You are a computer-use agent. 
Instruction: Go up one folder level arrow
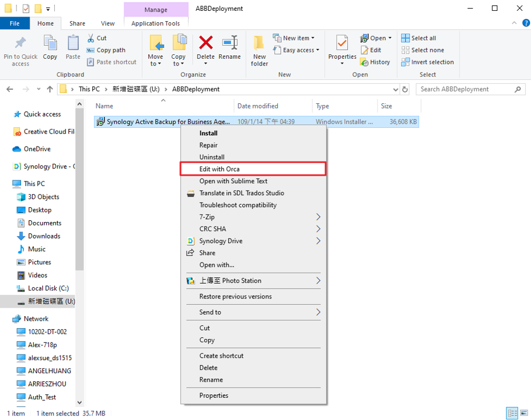(x=50, y=89)
